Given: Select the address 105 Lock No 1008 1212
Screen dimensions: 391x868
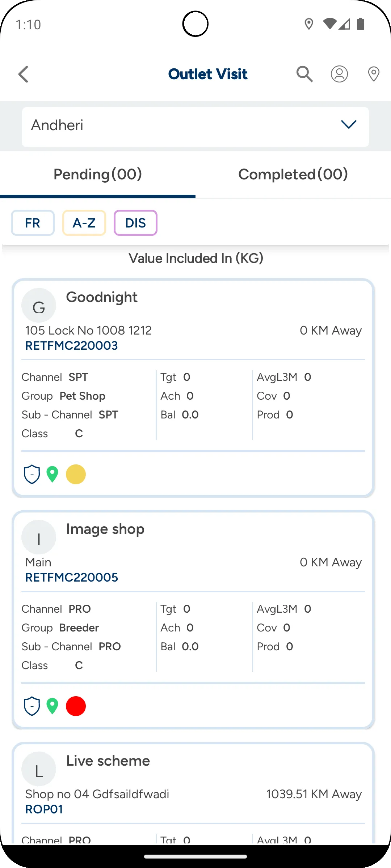Looking at the screenshot, I should [88, 330].
